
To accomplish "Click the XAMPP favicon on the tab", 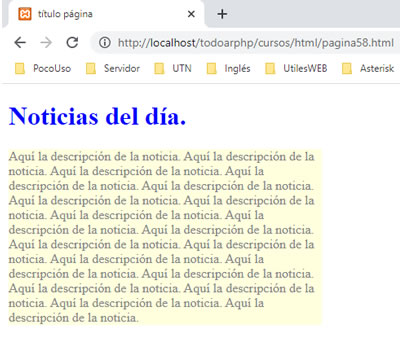I will click(25, 14).
